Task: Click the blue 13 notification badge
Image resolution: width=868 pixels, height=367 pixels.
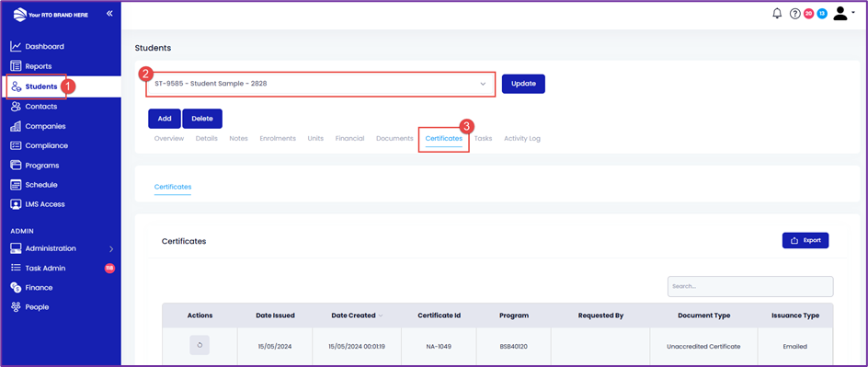Action: tap(822, 14)
